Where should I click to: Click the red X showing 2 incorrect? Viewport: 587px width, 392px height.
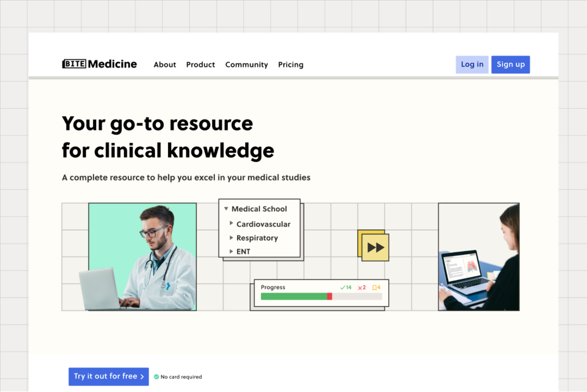point(362,287)
